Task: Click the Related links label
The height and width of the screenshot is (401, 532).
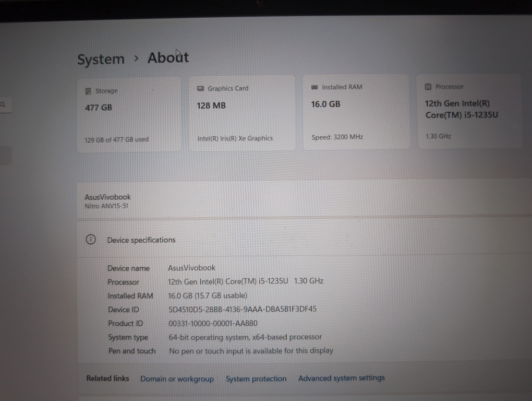Action: 107,378
